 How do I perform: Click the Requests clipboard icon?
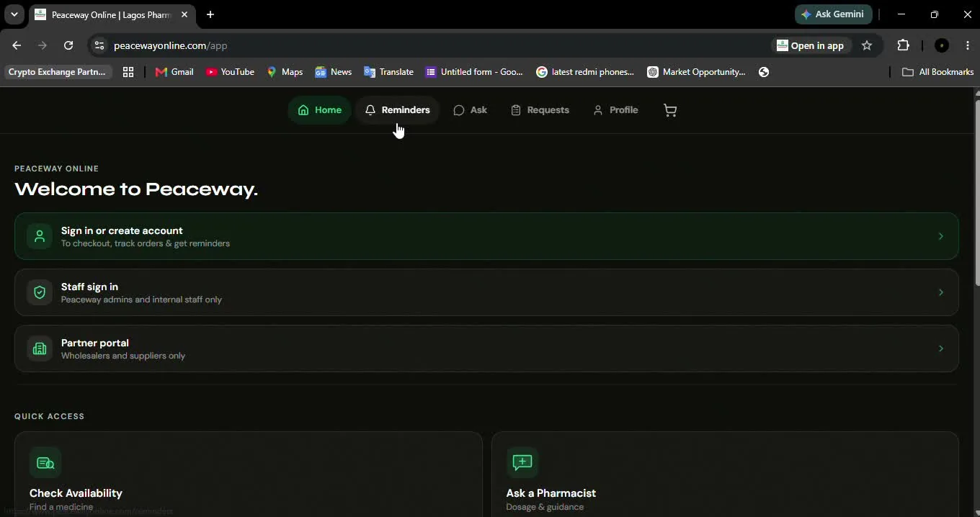(516, 110)
